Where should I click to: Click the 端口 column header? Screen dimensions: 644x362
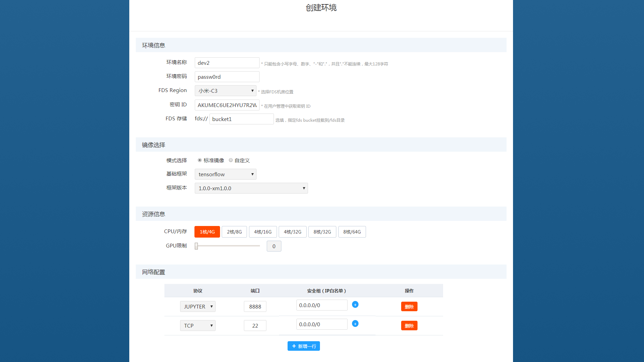(255, 291)
